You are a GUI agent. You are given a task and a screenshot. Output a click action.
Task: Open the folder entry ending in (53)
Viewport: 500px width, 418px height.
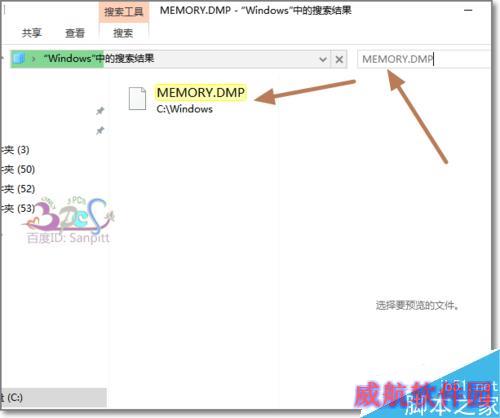[18, 208]
